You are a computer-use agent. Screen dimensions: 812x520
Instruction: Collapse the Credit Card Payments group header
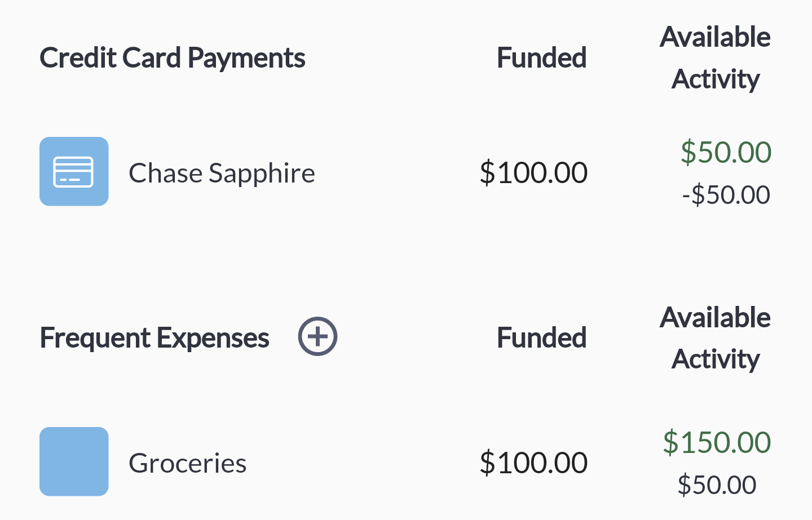tap(172, 58)
